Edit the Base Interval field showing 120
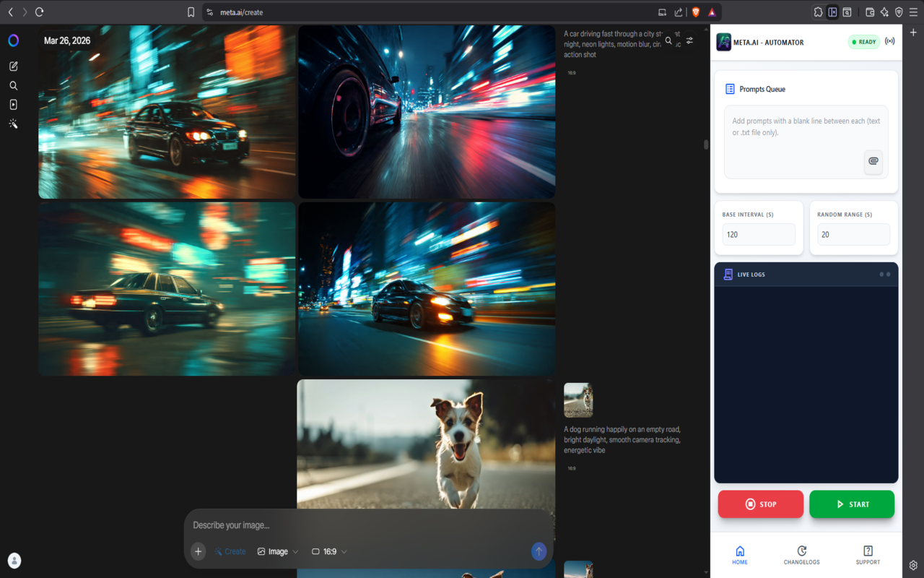The image size is (924, 578). (759, 234)
